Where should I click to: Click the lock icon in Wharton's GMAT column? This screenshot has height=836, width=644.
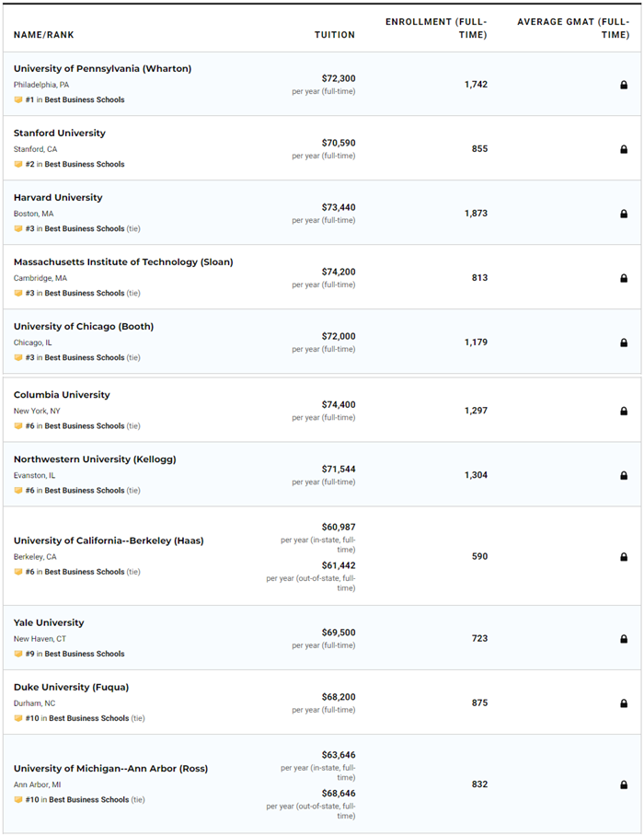[624, 85]
